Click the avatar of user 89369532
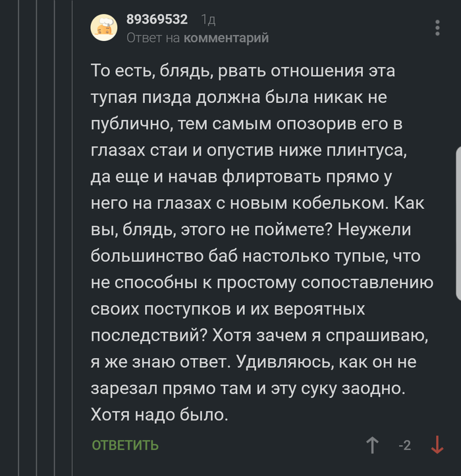 [x=105, y=28]
